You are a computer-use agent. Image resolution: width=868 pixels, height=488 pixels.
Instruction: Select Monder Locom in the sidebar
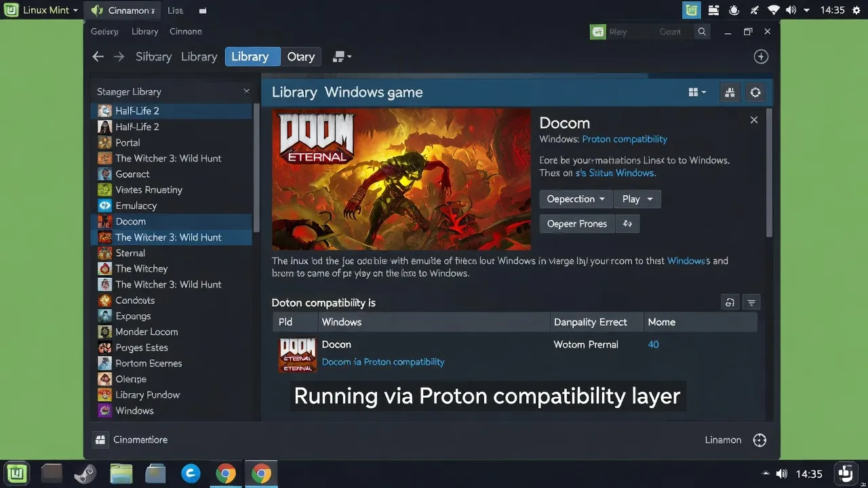pos(172,331)
